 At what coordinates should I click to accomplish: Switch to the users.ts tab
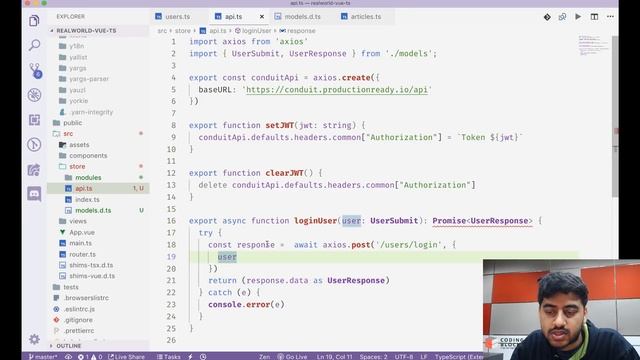(177, 17)
